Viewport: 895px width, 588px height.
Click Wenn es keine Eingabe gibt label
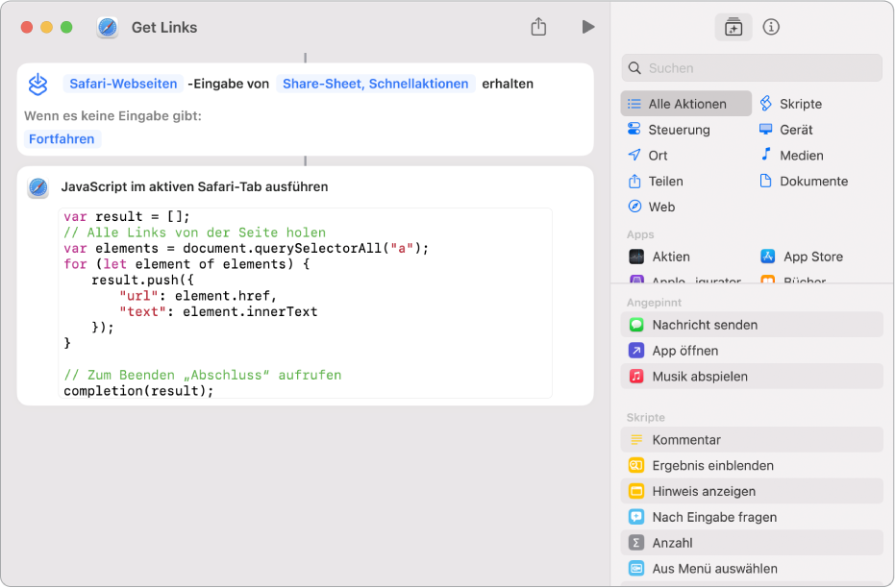[113, 116]
